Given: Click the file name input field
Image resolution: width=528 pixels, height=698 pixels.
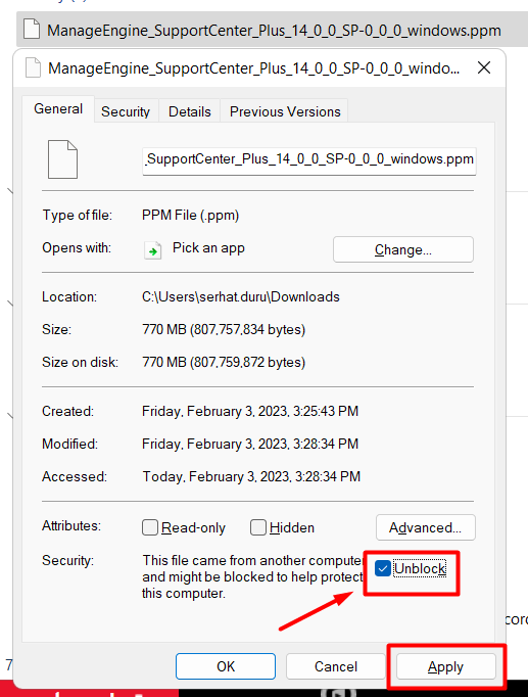Looking at the screenshot, I should pyautogui.click(x=309, y=160).
